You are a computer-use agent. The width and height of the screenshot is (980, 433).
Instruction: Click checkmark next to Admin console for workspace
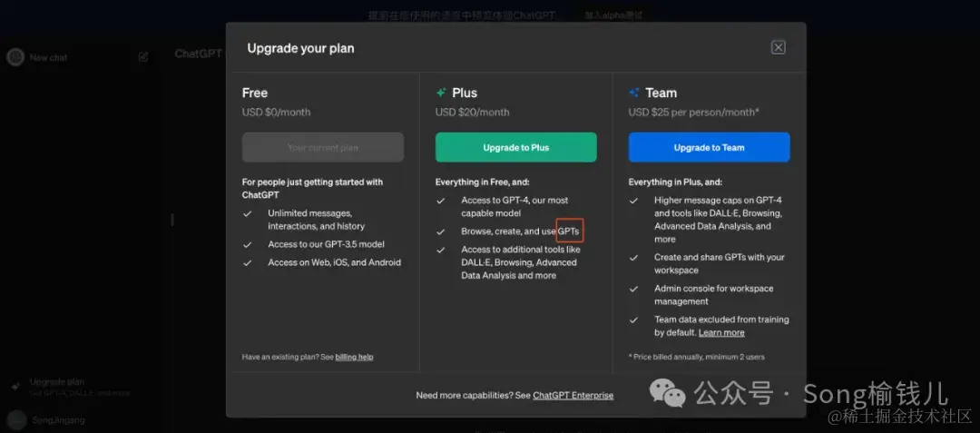click(633, 289)
